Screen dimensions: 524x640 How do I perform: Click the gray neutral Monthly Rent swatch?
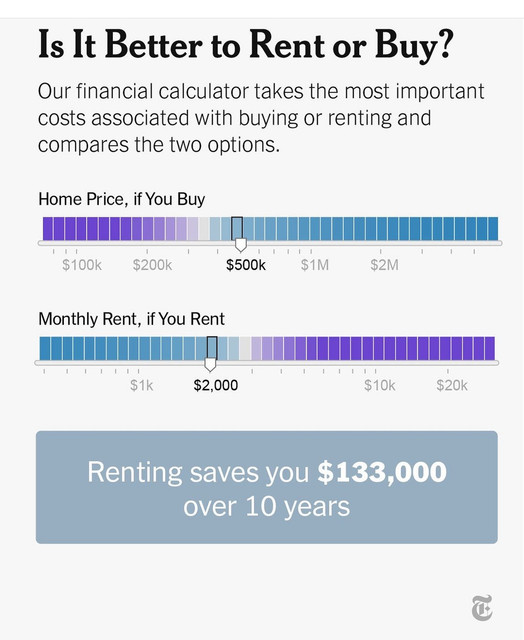point(245,348)
